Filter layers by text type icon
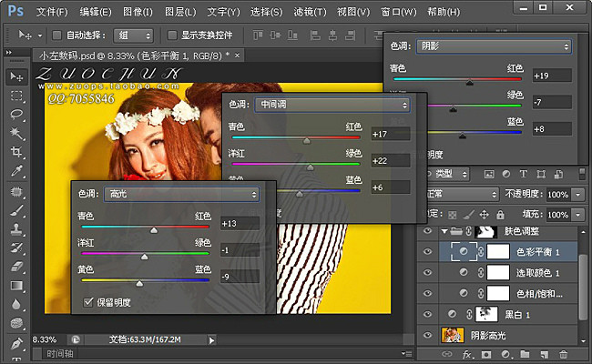Image resolution: width=592 pixels, height=364 pixels. click(524, 174)
